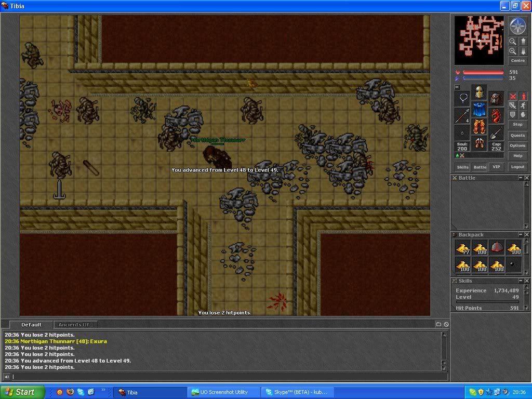The width and height of the screenshot is (532, 399).
Task: Open the Options dialog
Action: pos(518,145)
